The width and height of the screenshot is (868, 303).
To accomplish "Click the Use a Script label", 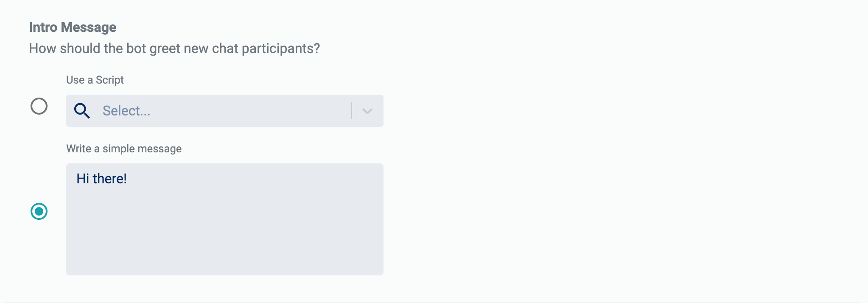I will pyautogui.click(x=95, y=80).
